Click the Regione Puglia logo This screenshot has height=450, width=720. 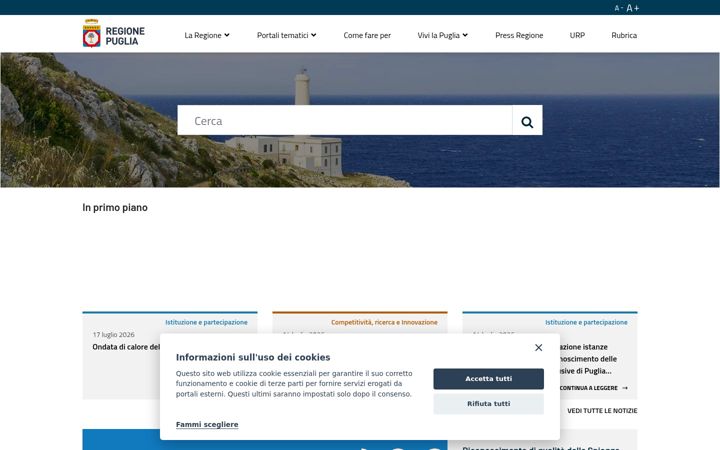pos(113,34)
